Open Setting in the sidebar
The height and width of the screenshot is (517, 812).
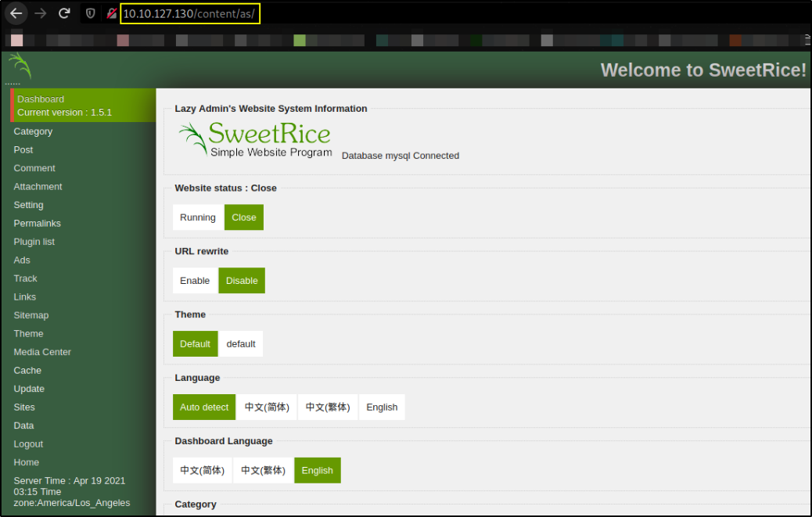(x=28, y=205)
